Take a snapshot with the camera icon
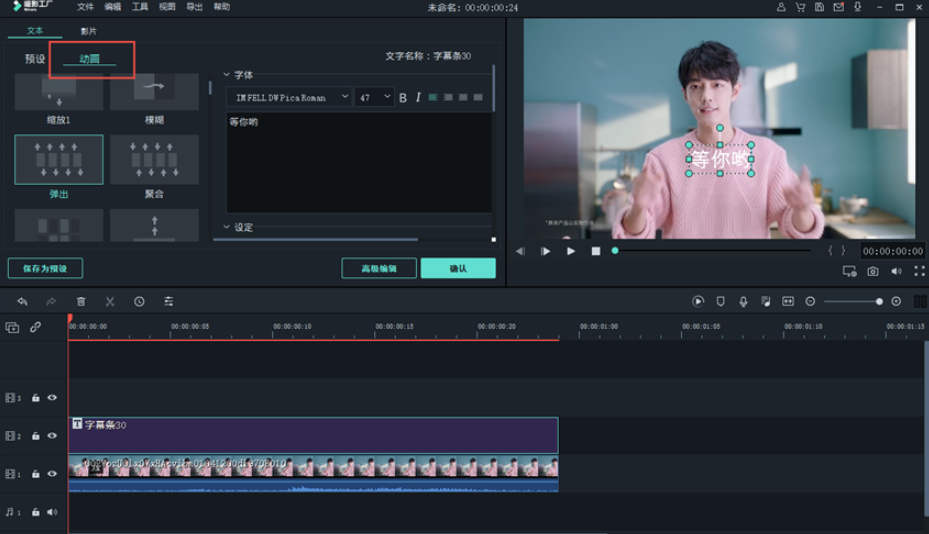 point(873,271)
